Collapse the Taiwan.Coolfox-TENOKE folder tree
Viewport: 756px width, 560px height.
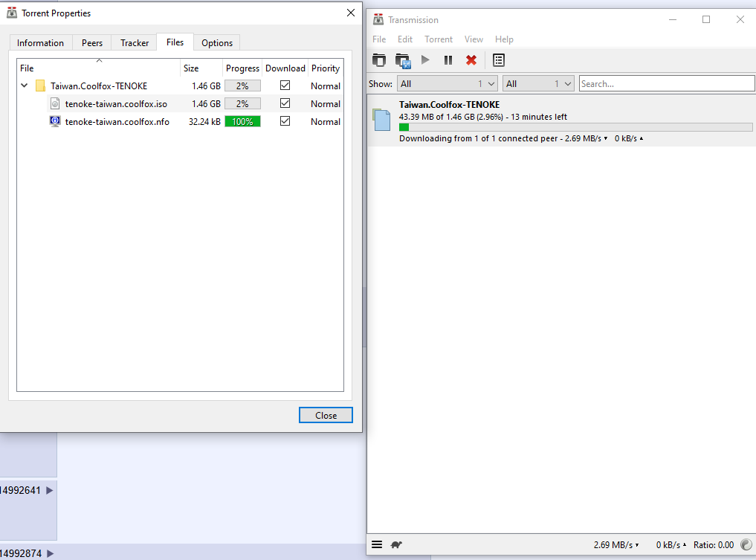pos(25,86)
